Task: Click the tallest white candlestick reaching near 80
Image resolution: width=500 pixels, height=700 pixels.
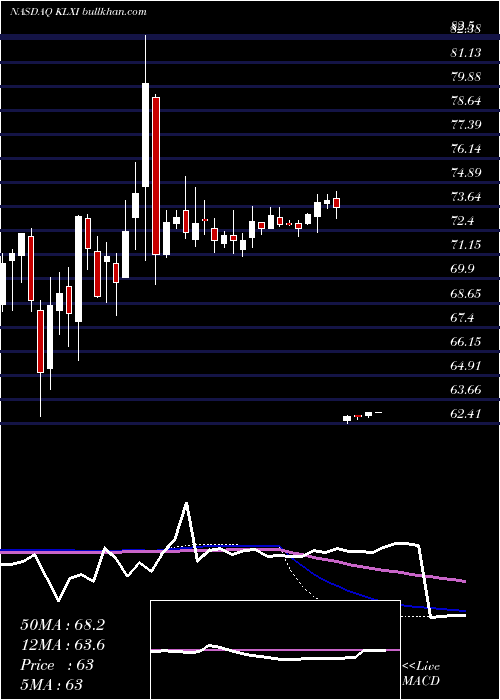Action: [x=146, y=135]
